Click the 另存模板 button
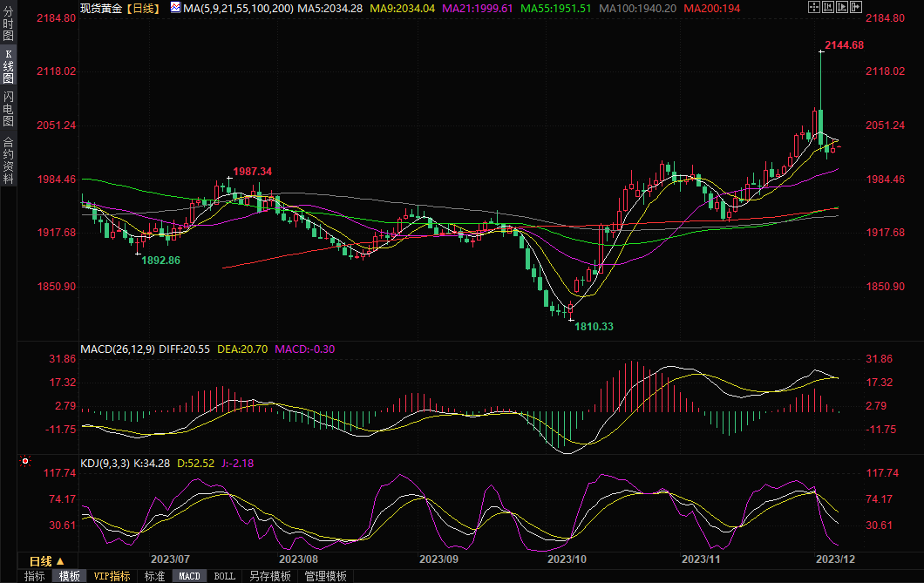 click(269, 576)
